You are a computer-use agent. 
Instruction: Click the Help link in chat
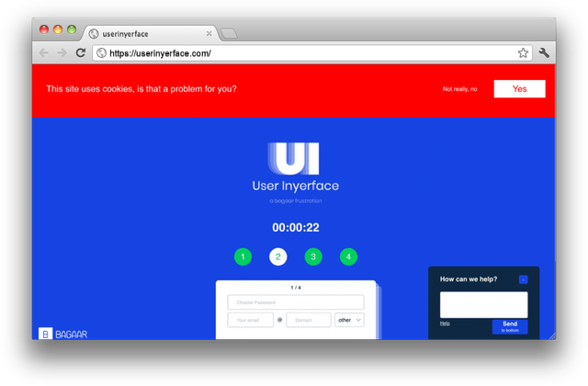445,324
